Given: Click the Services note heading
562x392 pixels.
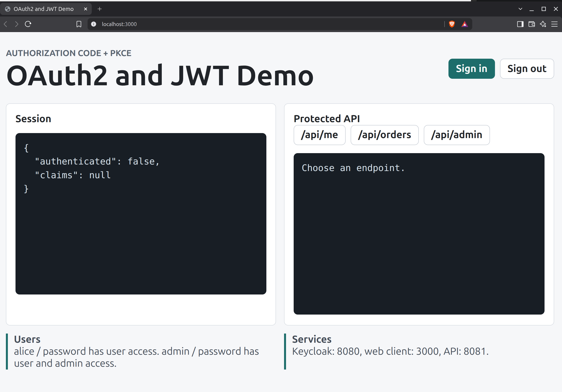Looking at the screenshot, I should coord(312,339).
